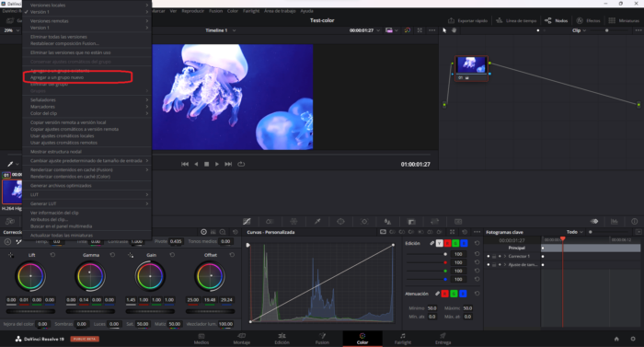The width and height of the screenshot is (644, 347).
Task: Click the Pivote value field
Action: 176,241
